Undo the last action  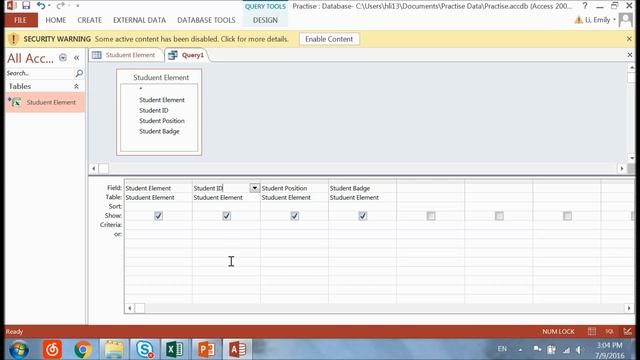(40, 6)
